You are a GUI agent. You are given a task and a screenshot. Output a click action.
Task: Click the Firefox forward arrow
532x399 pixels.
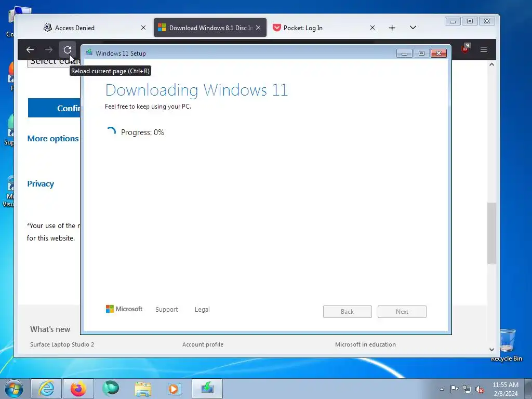(x=49, y=50)
